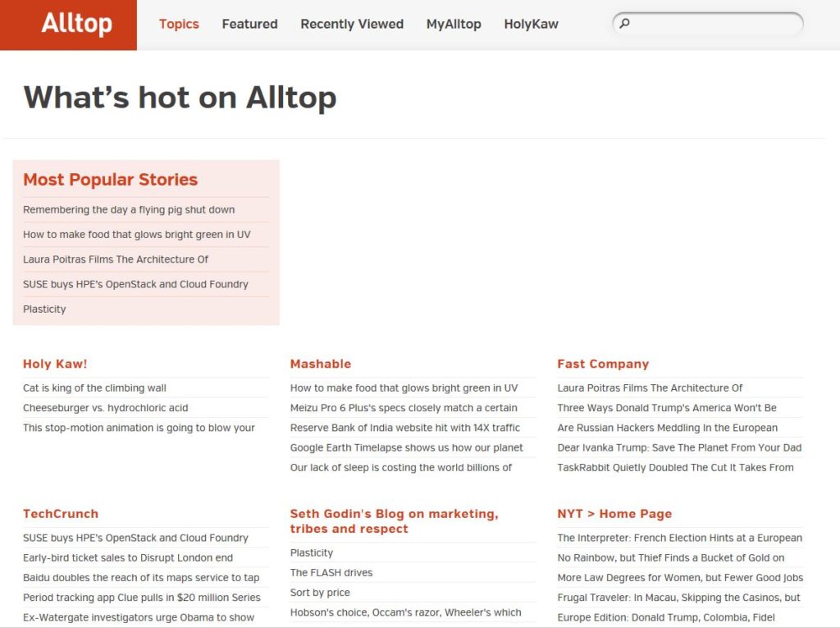Open 'Period tracking app Clue pulls in $20 million'

141,598
